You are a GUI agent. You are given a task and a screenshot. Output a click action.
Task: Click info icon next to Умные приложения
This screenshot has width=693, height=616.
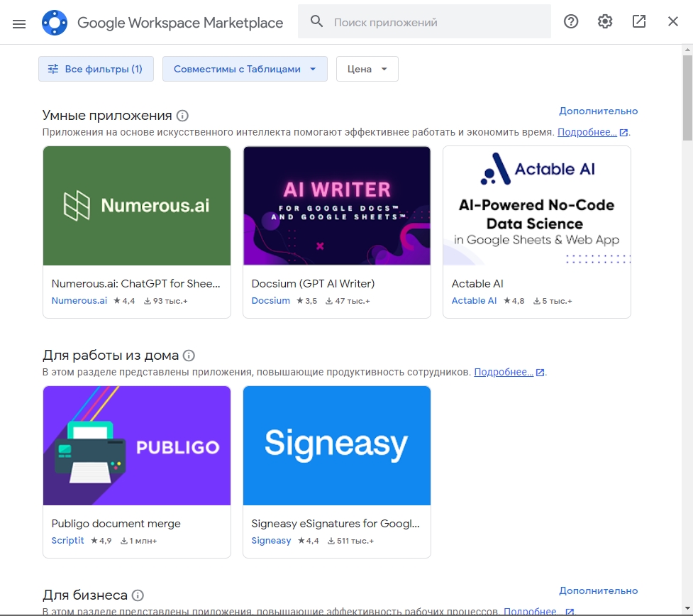tap(182, 116)
